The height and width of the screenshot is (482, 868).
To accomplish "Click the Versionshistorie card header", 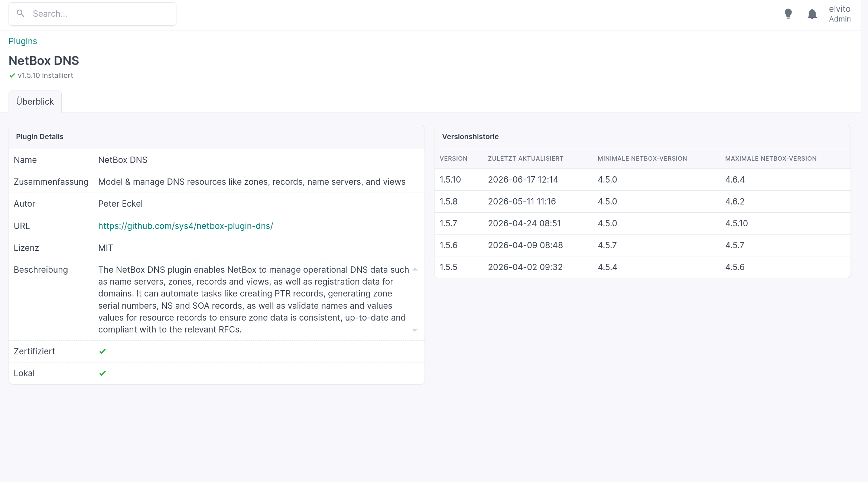I will click(x=643, y=137).
